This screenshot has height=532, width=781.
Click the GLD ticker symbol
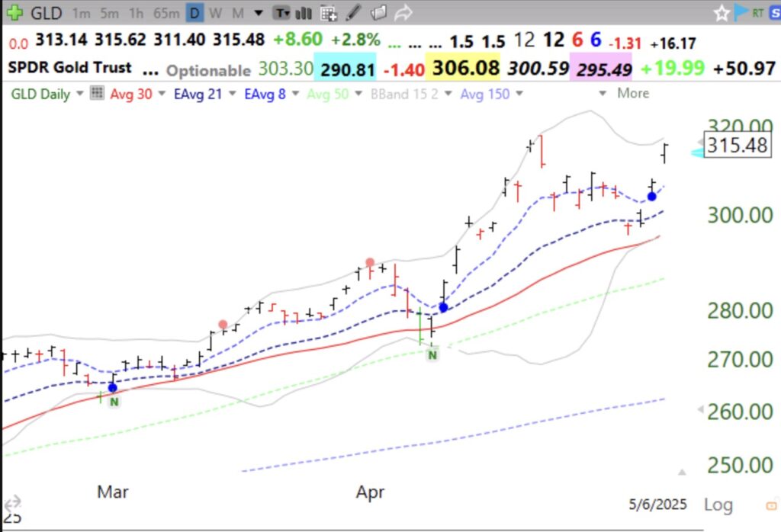pos(47,13)
